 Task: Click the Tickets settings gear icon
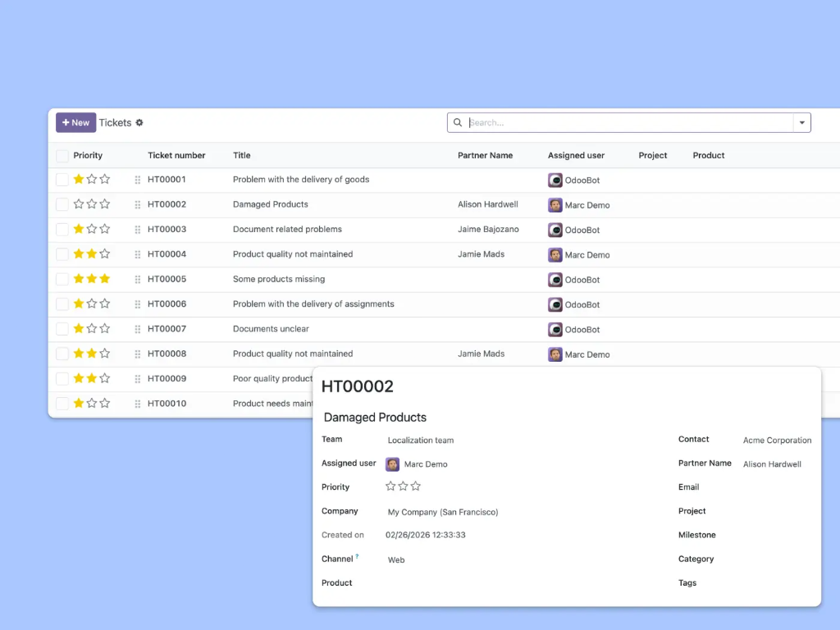coord(139,123)
